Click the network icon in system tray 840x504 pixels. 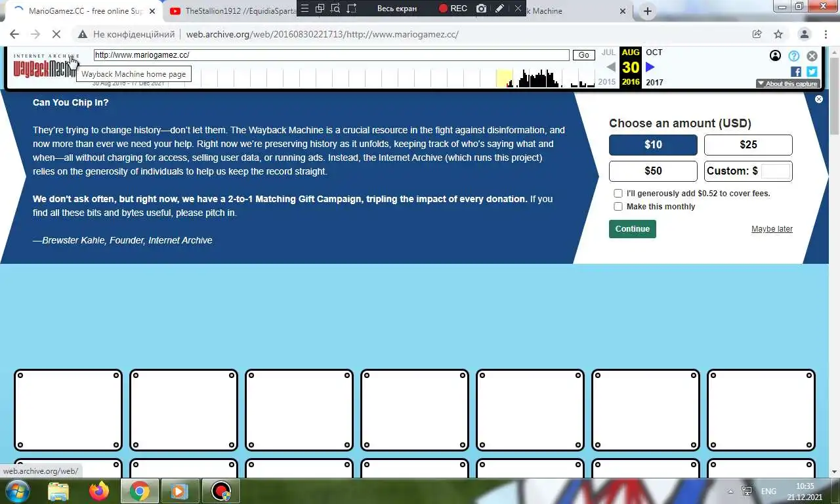[x=747, y=491]
